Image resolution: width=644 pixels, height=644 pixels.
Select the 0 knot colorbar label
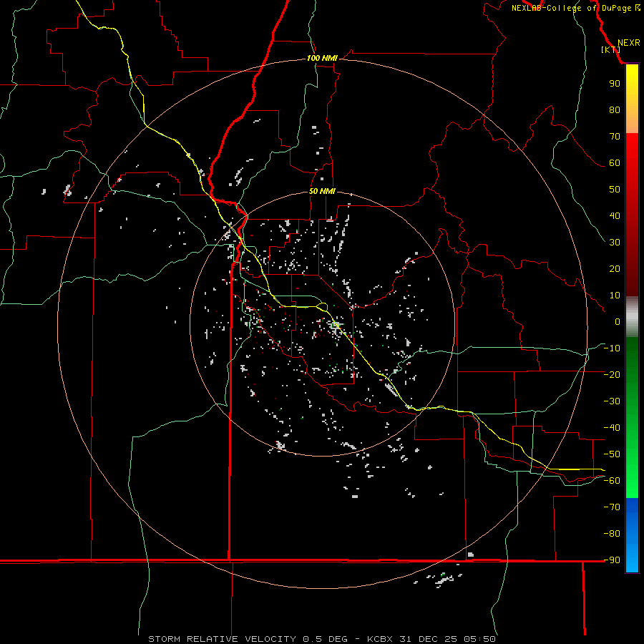pyautogui.click(x=618, y=321)
